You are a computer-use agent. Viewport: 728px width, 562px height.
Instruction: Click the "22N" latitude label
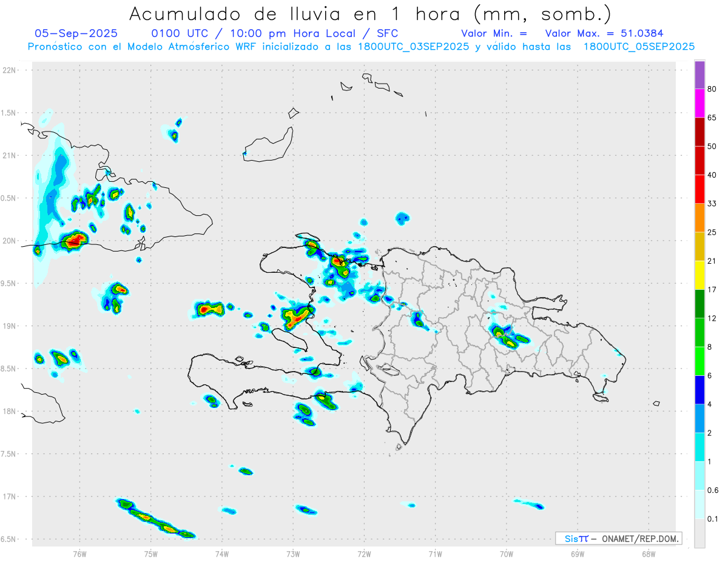click(x=10, y=70)
